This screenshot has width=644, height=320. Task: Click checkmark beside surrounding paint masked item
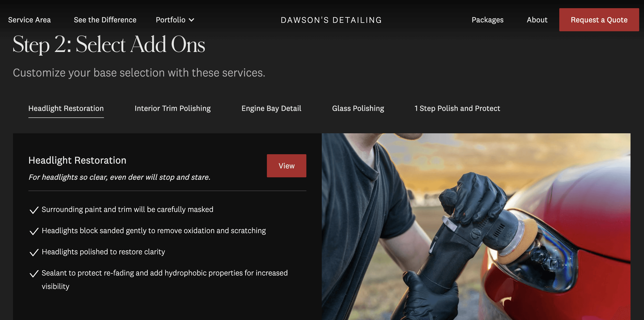(x=34, y=210)
